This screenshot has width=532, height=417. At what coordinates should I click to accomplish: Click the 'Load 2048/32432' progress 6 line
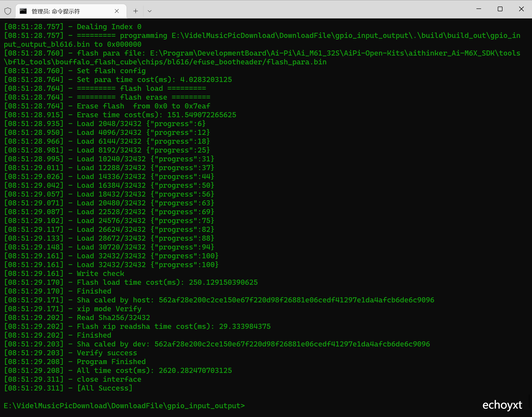pyautogui.click(x=105, y=124)
